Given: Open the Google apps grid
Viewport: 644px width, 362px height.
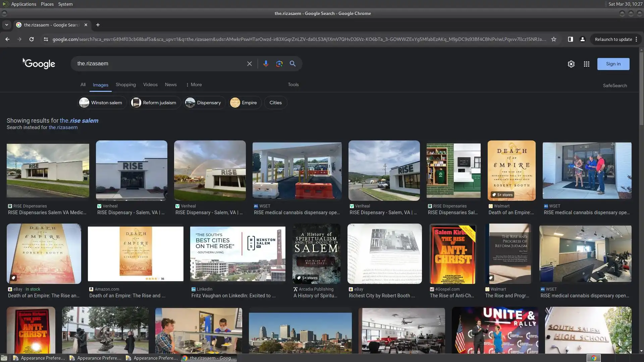Looking at the screenshot, I should [x=586, y=64].
